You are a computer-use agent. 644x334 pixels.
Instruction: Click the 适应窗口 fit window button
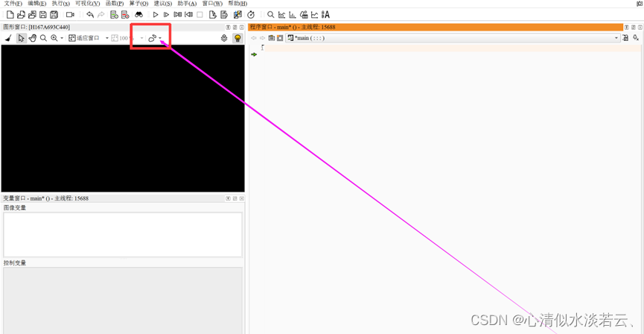84,38
